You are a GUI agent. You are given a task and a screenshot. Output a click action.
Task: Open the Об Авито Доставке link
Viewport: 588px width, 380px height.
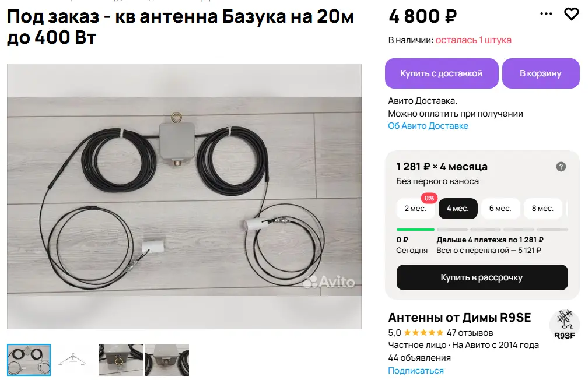428,126
